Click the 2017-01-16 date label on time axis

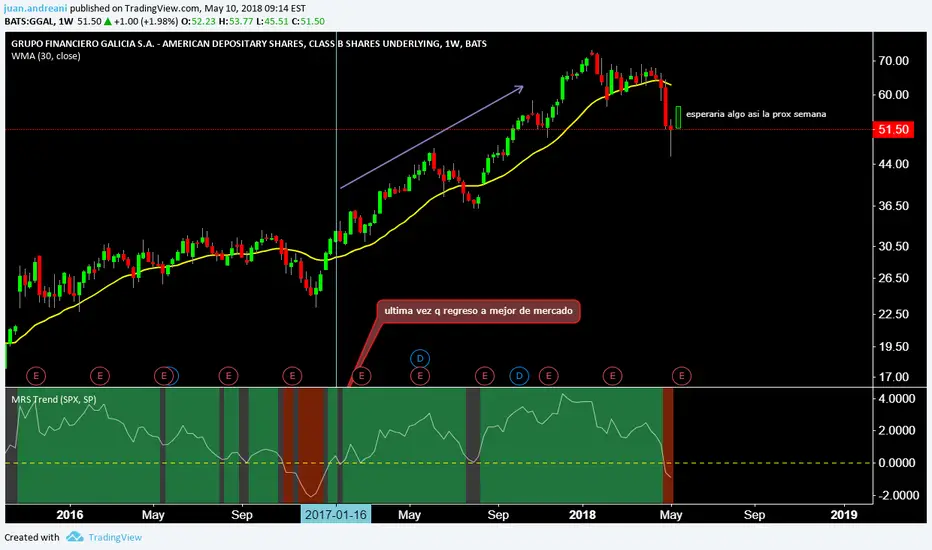tap(336, 514)
